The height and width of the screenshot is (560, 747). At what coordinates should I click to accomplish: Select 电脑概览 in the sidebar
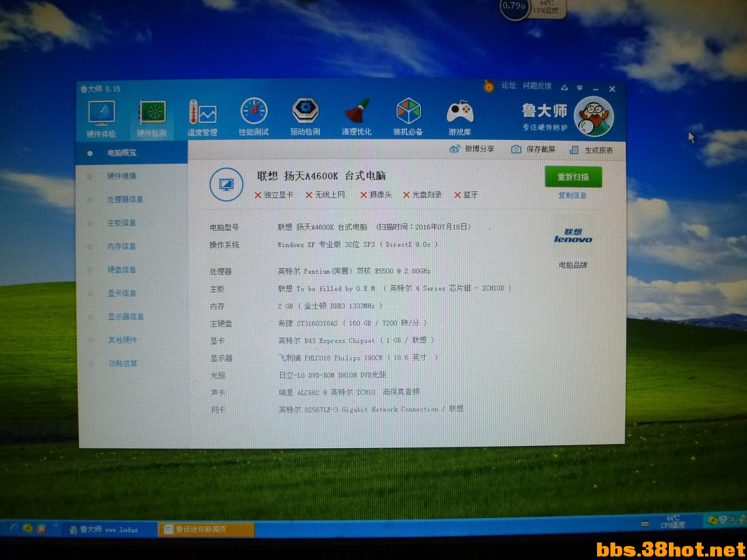pos(131,153)
